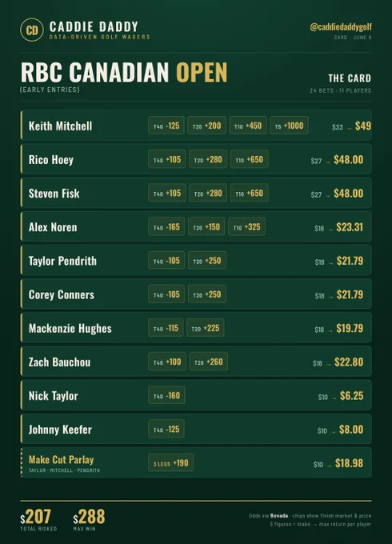Select Johnny Keefer T40 -125 chip
Viewport: 392px width, 544px height.
pos(166,429)
